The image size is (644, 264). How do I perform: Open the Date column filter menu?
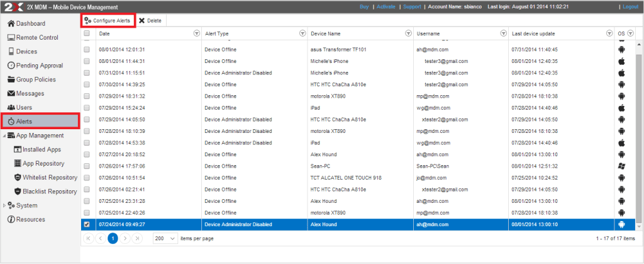tap(197, 33)
